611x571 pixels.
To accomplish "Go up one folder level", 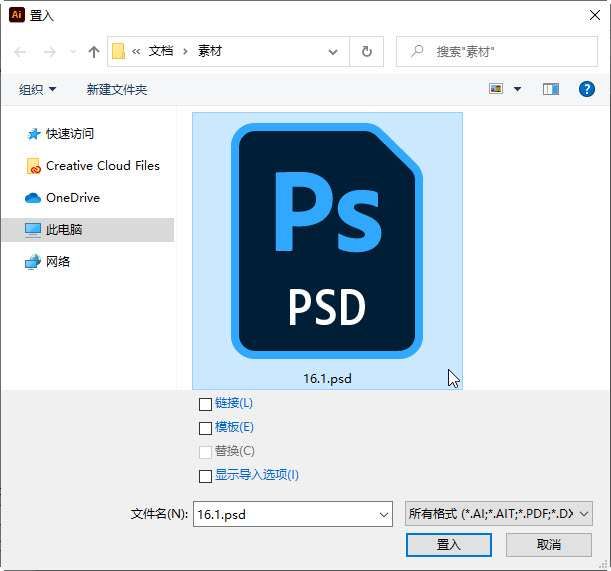I will (94, 52).
